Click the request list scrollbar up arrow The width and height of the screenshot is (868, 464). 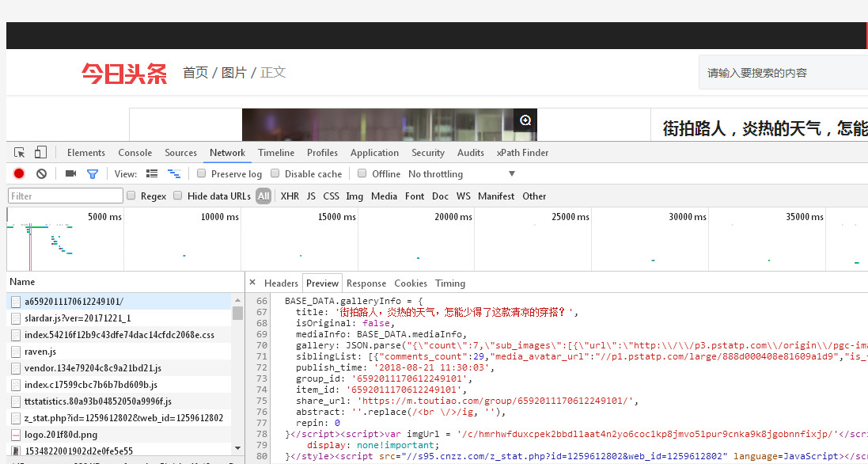237,299
